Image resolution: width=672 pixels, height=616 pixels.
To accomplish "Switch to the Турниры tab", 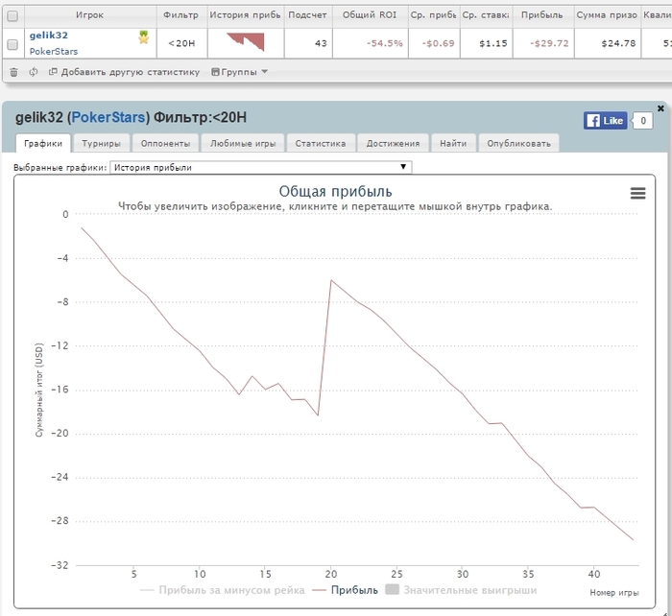I will point(101,144).
